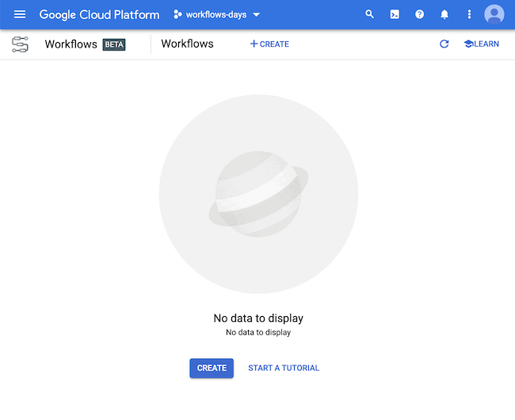515x420 pixels.
Task: Activate Cloud Shell terminal icon
Action: click(395, 14)
